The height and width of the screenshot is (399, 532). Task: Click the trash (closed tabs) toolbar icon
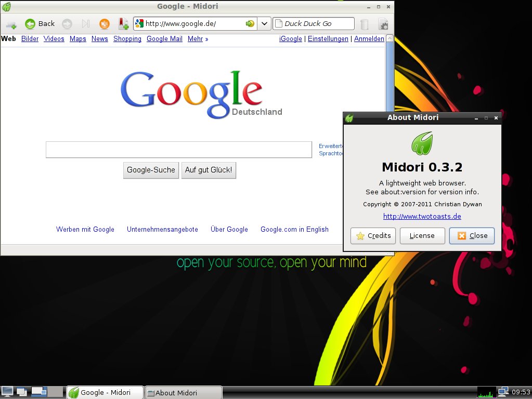tap(365, 24)
